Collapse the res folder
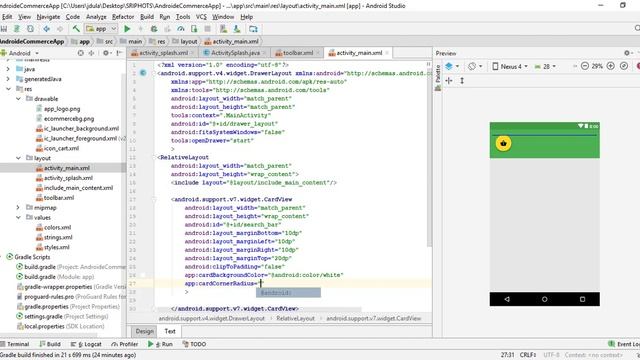640x360 pixels. point(8,89)
